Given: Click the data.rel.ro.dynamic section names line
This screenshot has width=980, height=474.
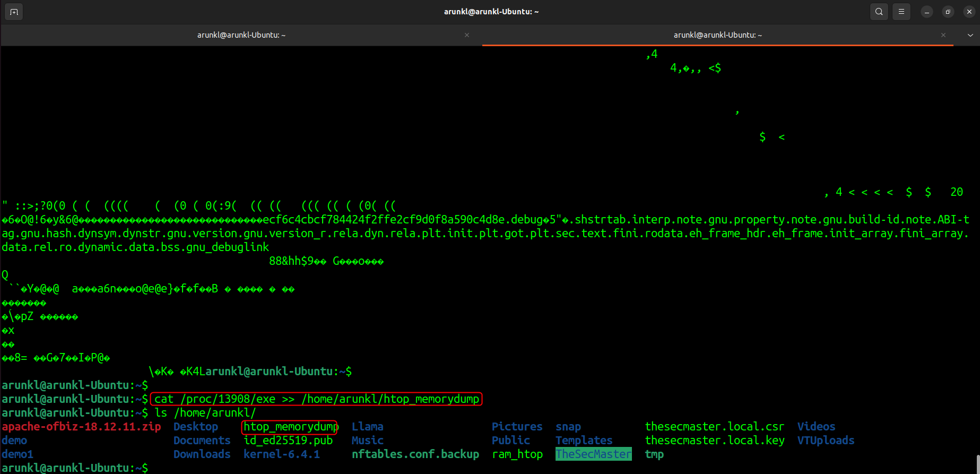Looking at the screenshot, I should coord(135,247).
